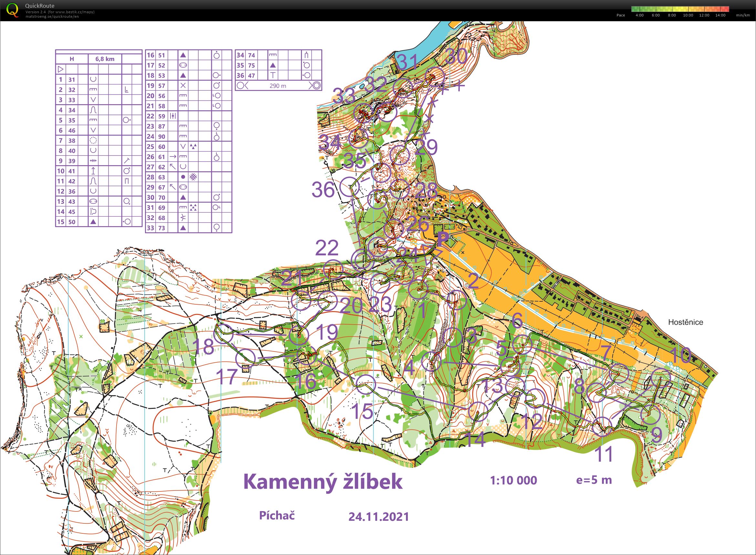Click the matstroeng.se/quickroute/en link text

[52, 16]
